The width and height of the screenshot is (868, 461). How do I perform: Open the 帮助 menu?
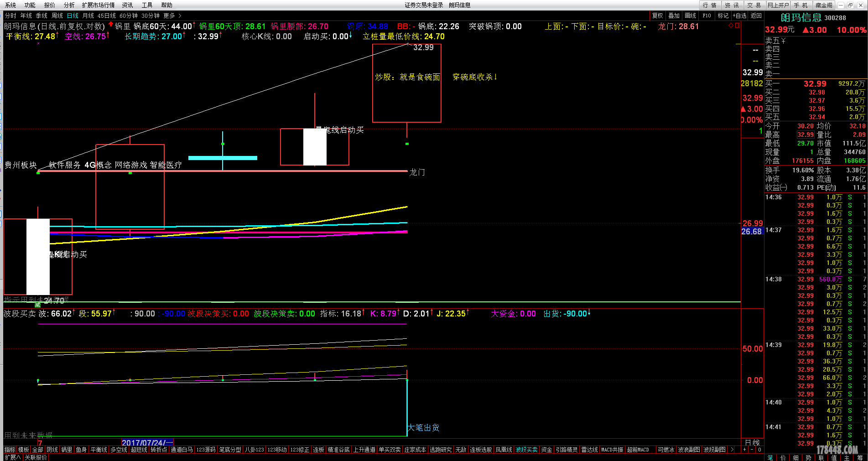tap(167, 5)
